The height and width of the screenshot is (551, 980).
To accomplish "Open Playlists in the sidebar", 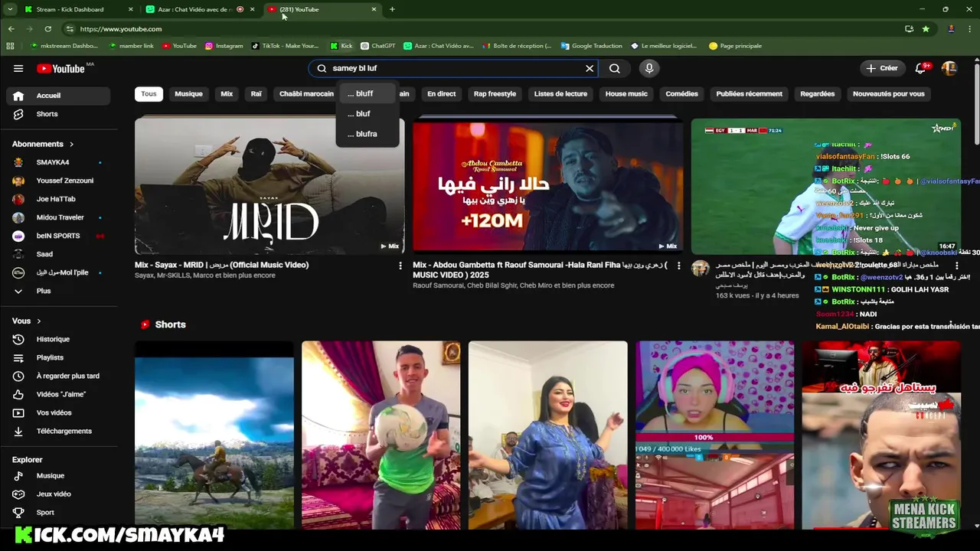I will coord(58,357).
